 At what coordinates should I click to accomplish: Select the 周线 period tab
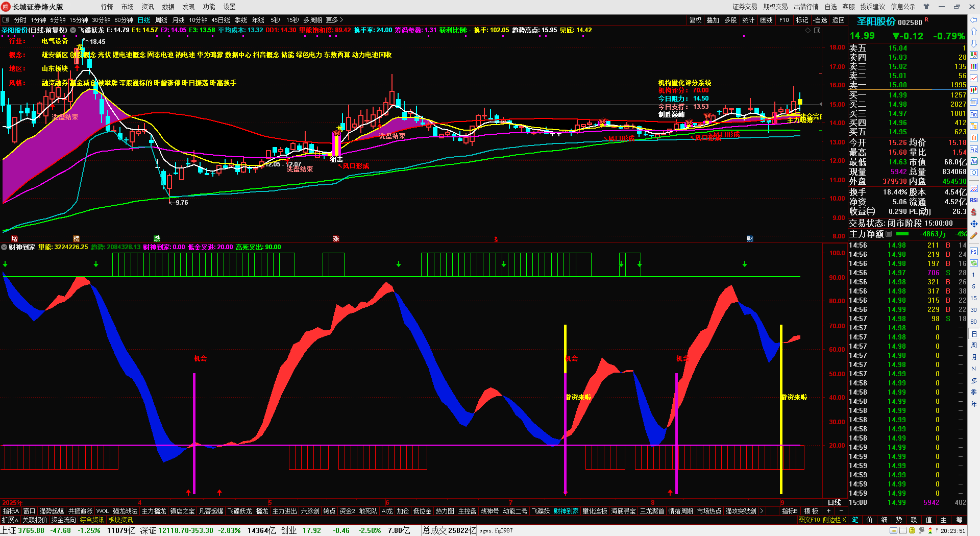tap(161, 20)
